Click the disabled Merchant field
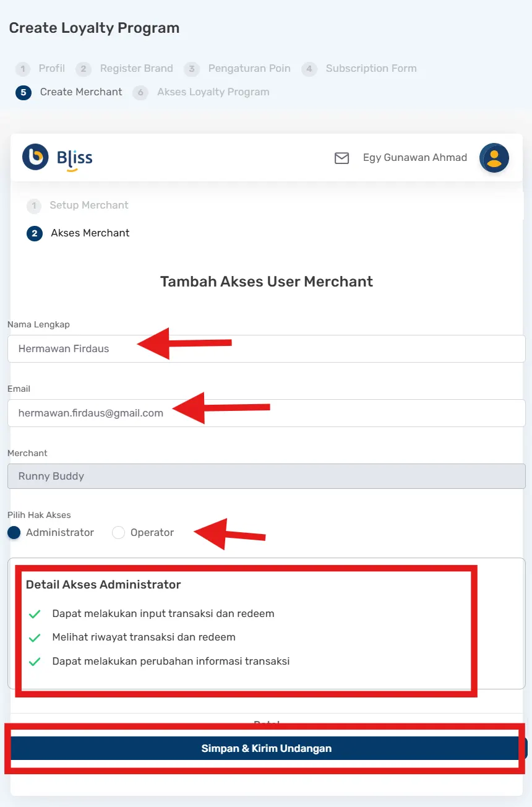 click(x=266, y=477)
